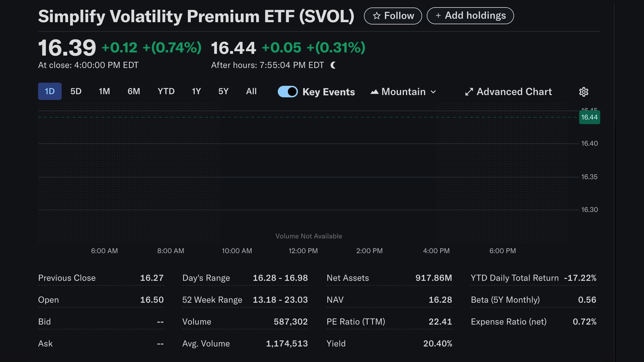Click the Add holdings button

470,16
